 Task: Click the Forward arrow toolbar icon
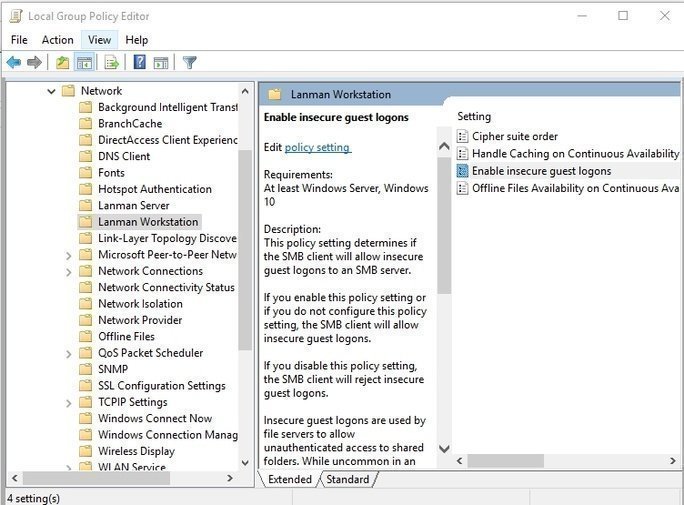click(x=34, y=63)
